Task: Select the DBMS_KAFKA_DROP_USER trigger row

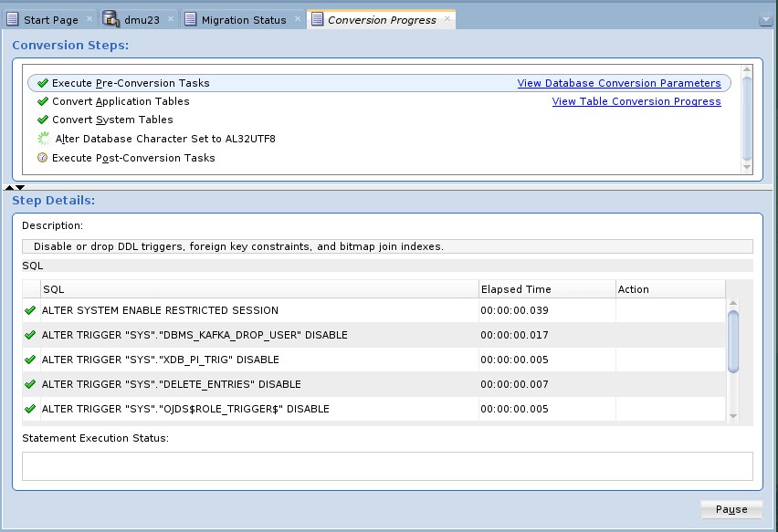Action: tap(373, 335)
